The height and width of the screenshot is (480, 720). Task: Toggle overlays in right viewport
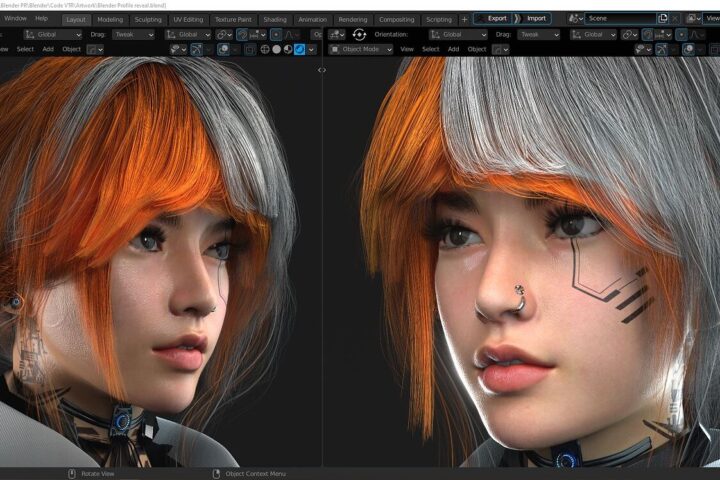pyautogui.click(x=688, y=49)
